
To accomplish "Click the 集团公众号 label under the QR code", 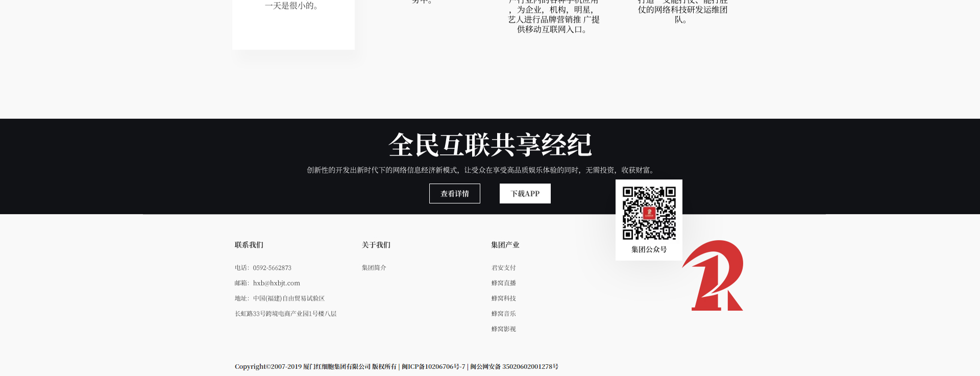I will pyautogui.click(x=649, y=249).
